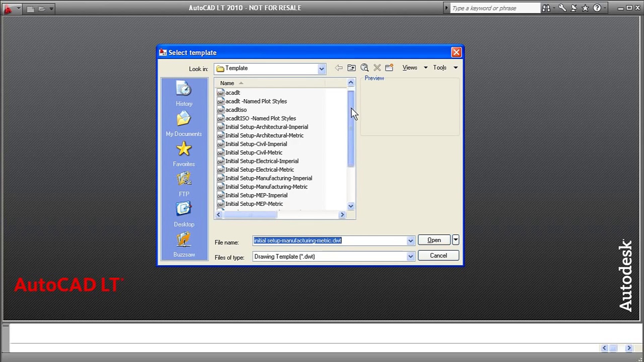644x362 pixels.
Task: Click the file list vertical scrollbar thumb
Action: point(351,128)
